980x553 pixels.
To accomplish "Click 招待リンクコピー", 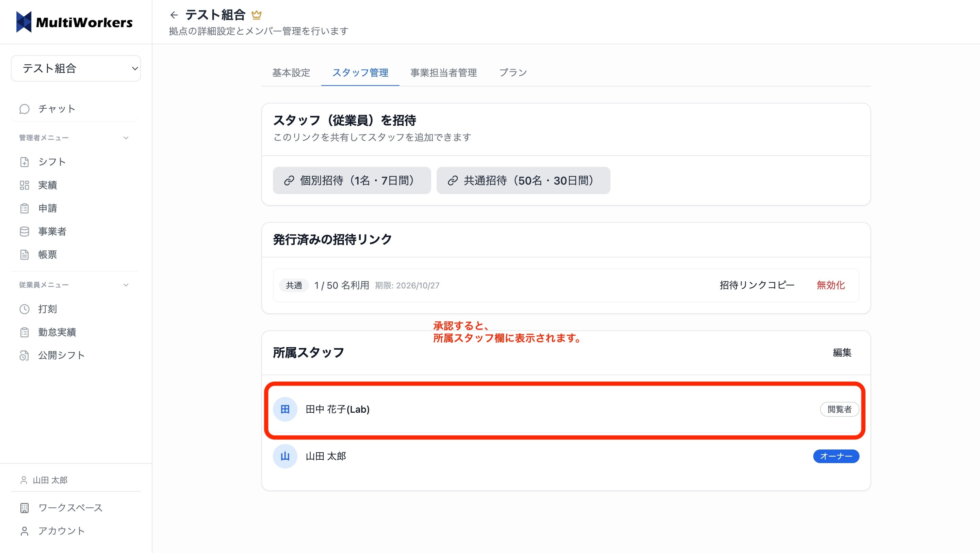I will point(757,285).
